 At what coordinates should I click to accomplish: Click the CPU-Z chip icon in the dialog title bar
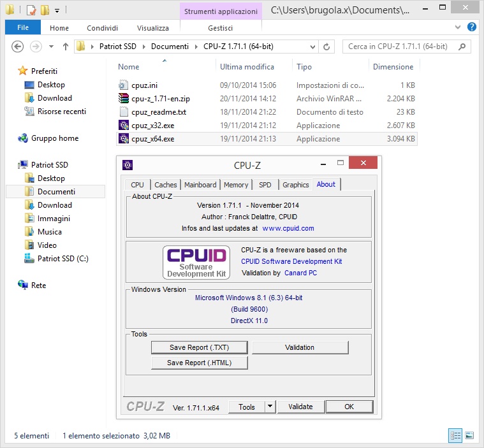click(x=128, y=165)
